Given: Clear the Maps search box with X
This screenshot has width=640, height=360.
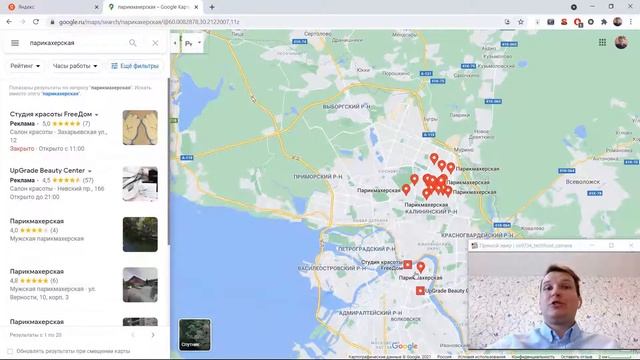Looking at the screenshot, I should (155, 43).
